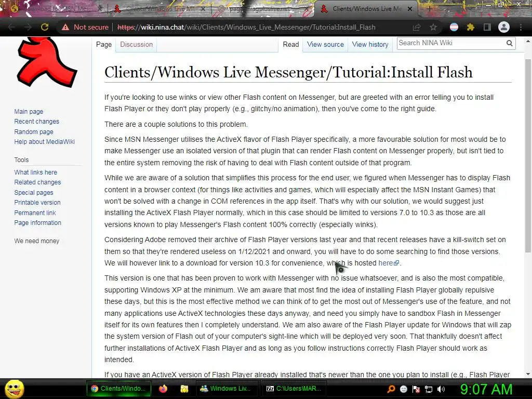Viewport: 532px width, 399px height.
Task: Open the file explorer taskbar icon
Action: click(x=184, y=389)
